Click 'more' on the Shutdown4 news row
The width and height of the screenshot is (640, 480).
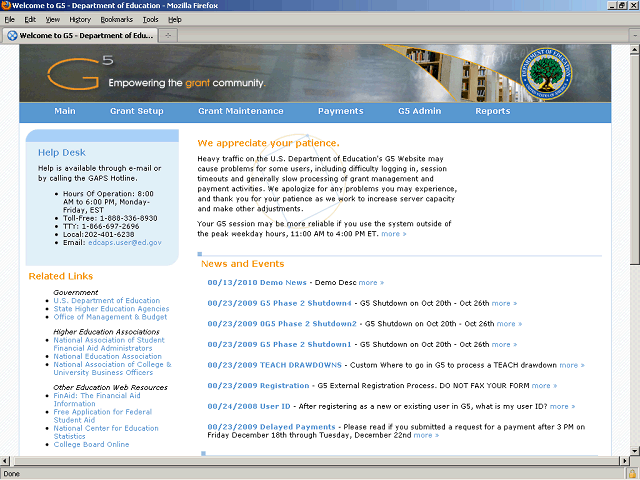[504, 303]
